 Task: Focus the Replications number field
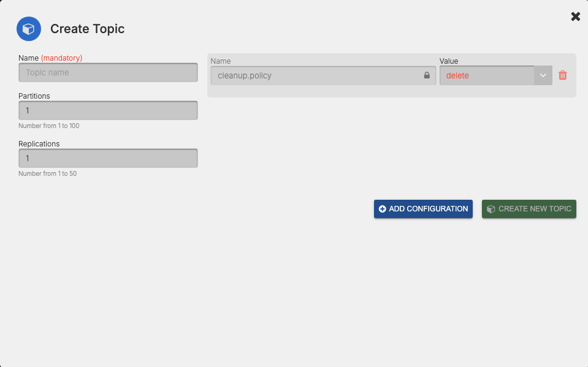108,157
